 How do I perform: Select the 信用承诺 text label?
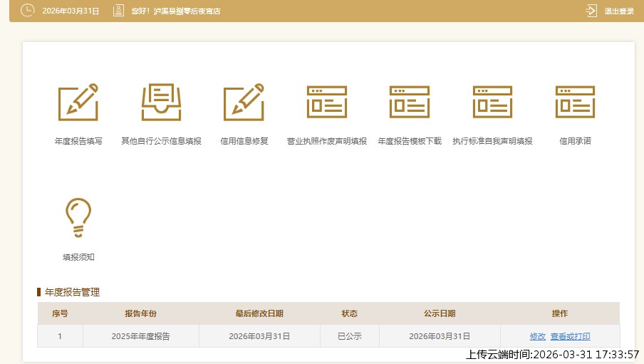coord(575,141)
